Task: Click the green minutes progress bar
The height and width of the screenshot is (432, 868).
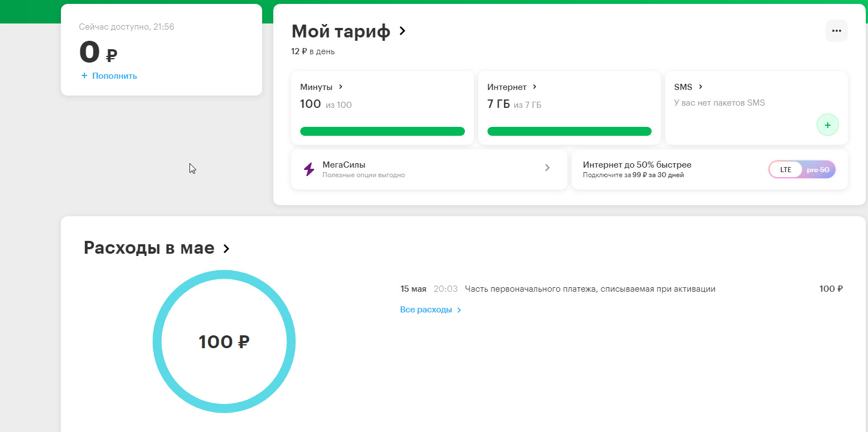Action: [x=382, y=131]
